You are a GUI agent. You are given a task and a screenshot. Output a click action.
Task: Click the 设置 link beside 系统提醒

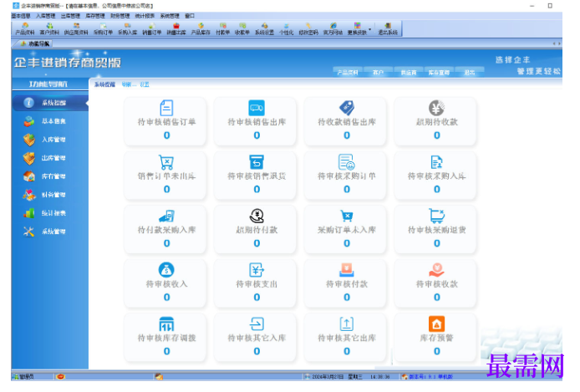pos(145,84)
